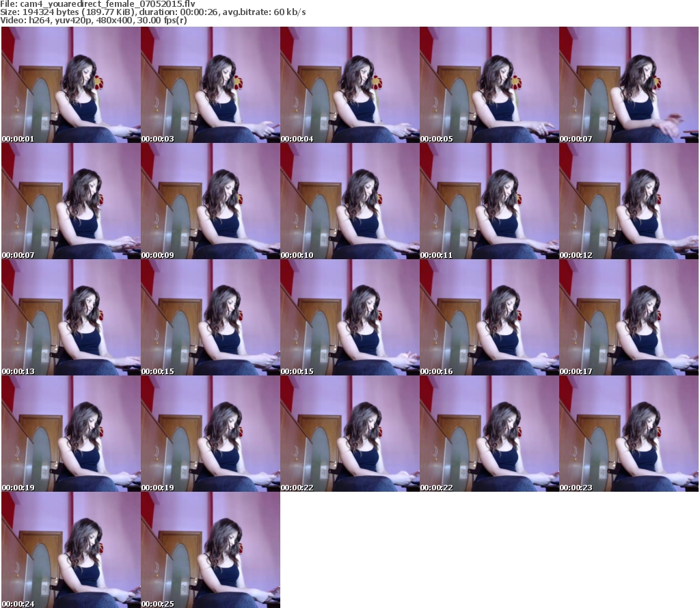
Task: Click the file name cam4_youaredirect_female_07052015.flv
Action: click(107, 4)
